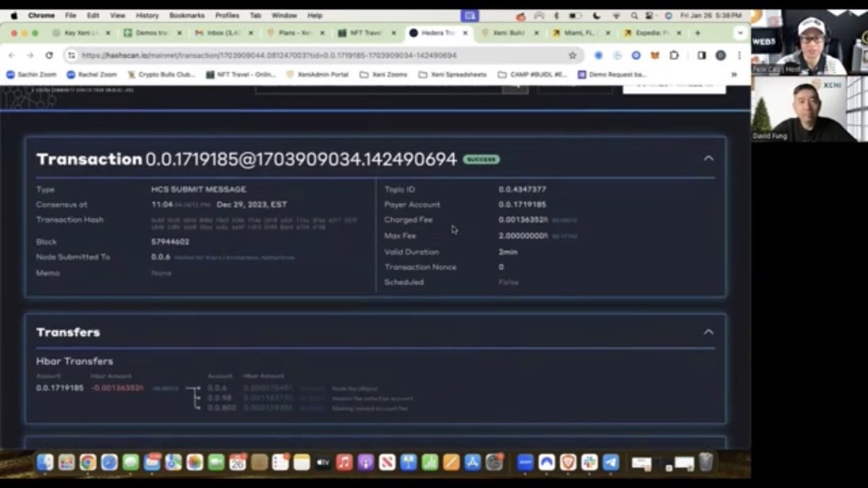868x488 pixels.
Task: Open Google Chrome from the Dock
Action: (x=88, y=462)
